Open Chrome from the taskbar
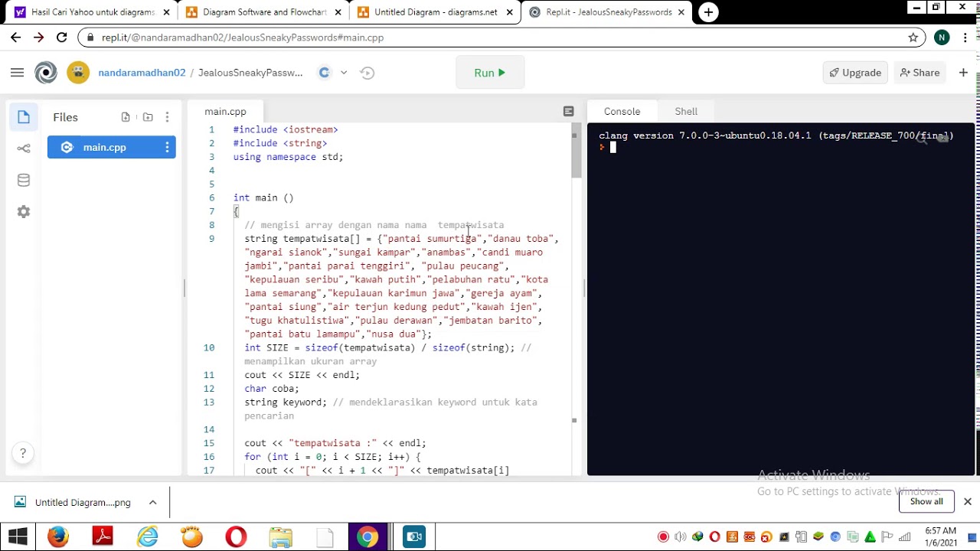This screenshot has height=551, width=980. (x=367, y=536)
